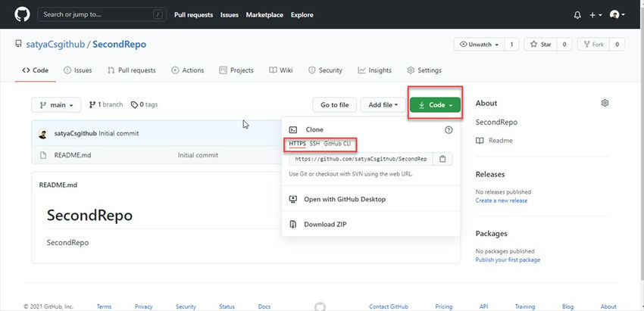Image resolution: width=644 pixels, height=311 pixels.
Task: Click the About settings gear icon
Action: [x=605, y=103]
